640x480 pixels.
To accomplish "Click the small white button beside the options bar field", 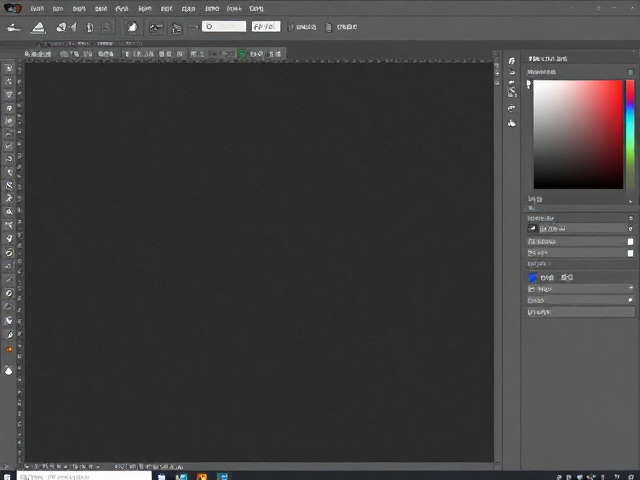I will click(x=266, y=27).
